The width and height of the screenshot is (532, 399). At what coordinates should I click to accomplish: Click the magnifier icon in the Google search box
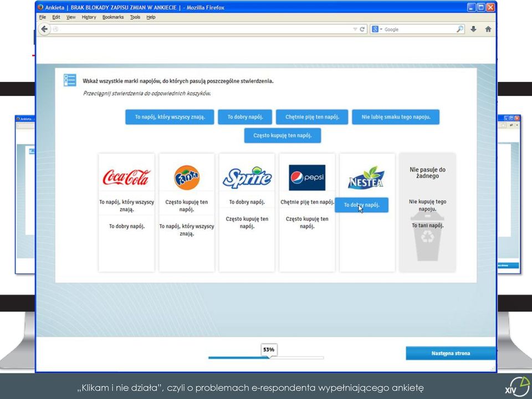point(460,29)
